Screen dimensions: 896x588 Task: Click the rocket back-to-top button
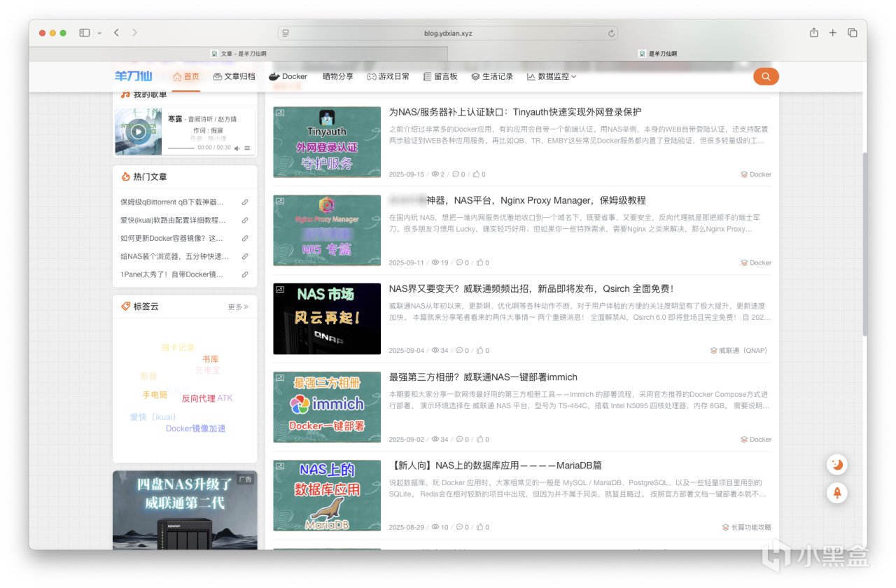click(837, 493)
